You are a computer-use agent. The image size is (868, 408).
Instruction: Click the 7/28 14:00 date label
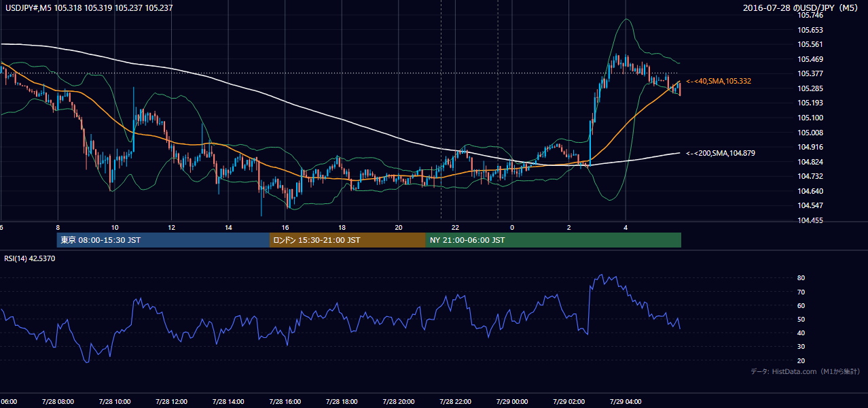pyautogui.click(x=228, y=402)
